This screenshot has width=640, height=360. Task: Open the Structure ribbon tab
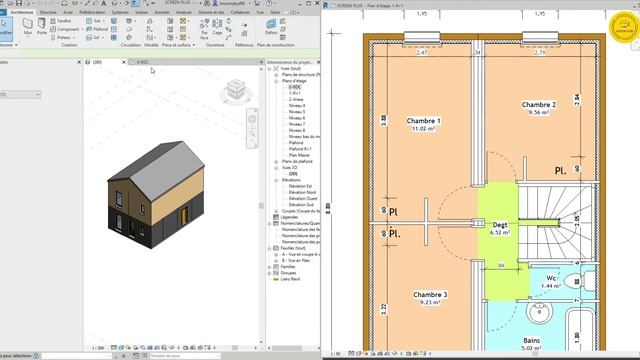click(x=48, y=12)
